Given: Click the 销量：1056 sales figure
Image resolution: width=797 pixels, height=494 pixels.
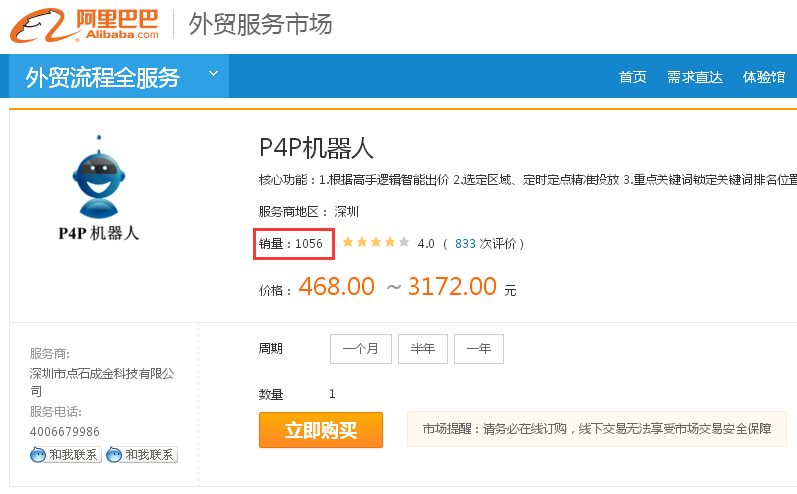Looking at the screenshot, I should coord(291,244).
